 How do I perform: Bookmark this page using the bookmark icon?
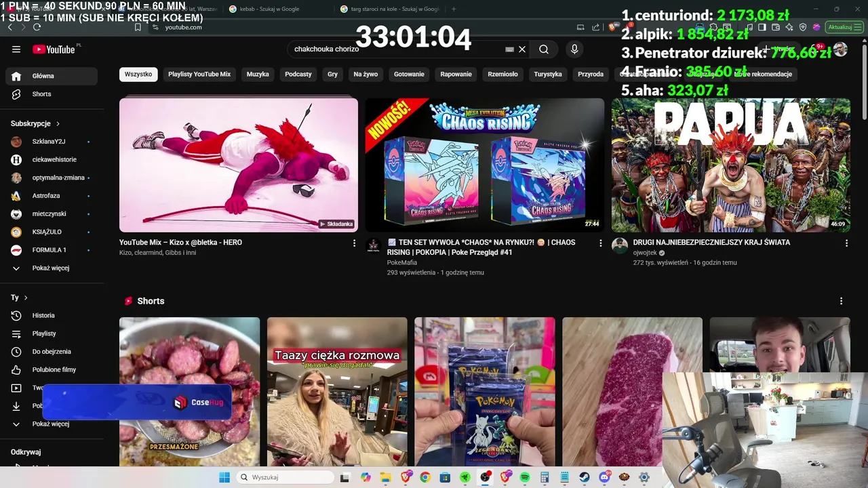[x=138, y=27]
